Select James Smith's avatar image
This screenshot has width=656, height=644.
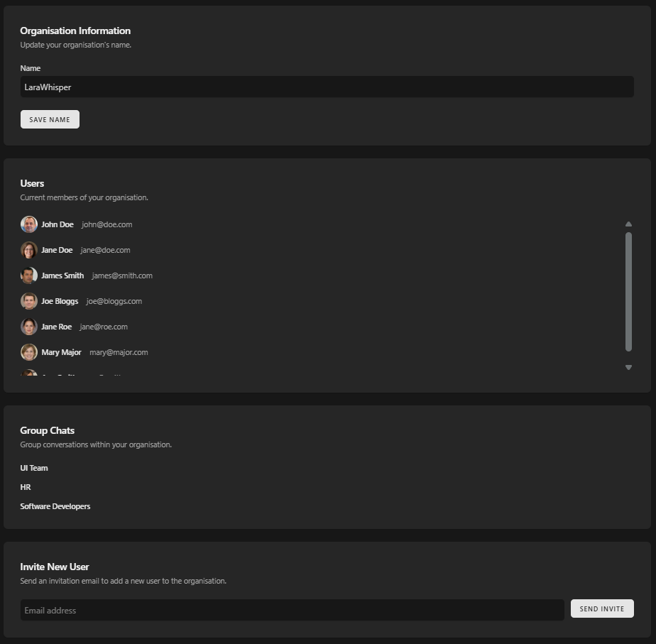click(28, 275)
